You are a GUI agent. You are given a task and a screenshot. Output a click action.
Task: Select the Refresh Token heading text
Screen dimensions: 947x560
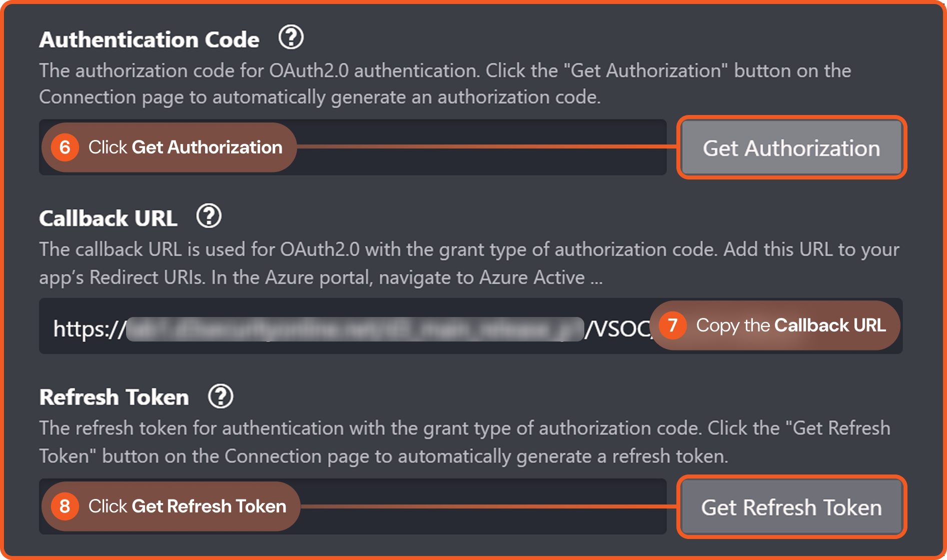[x=114, y=397]
